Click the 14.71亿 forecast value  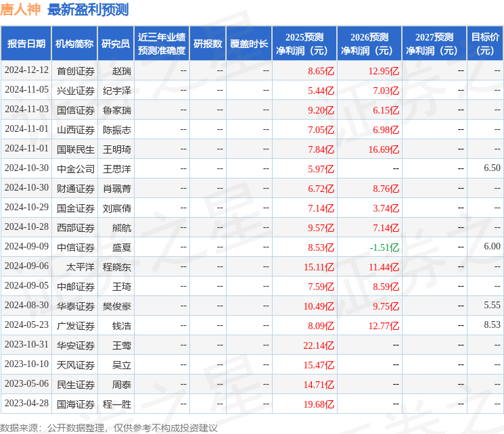319,385
